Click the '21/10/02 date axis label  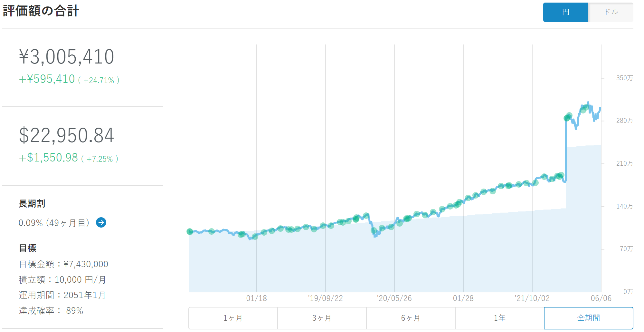(x=532, y=298)
